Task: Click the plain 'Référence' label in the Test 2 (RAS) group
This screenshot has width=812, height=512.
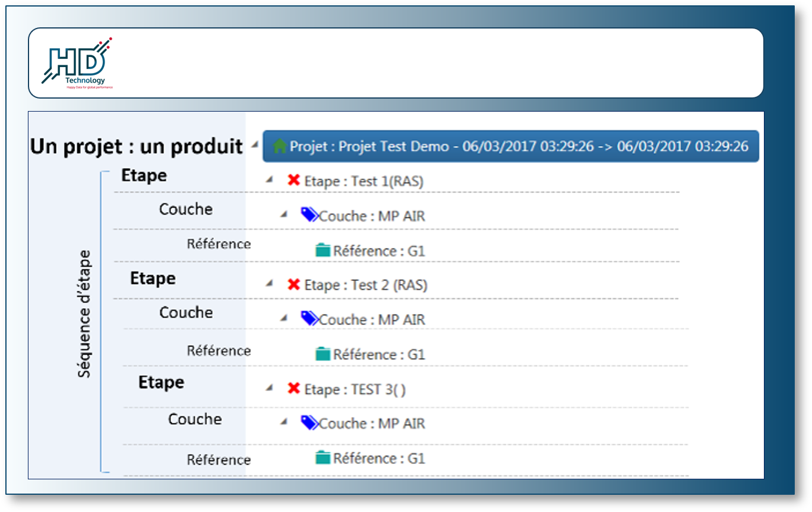Action: point(219,350)
